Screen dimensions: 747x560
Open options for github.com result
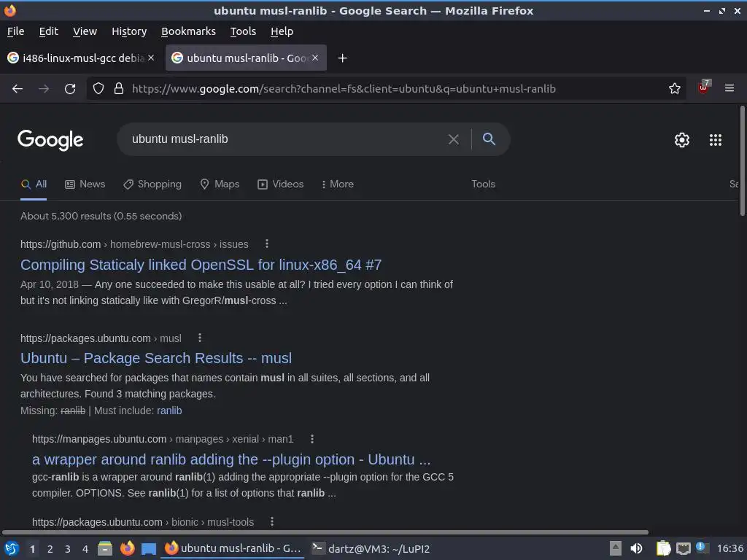pos(267,244)
